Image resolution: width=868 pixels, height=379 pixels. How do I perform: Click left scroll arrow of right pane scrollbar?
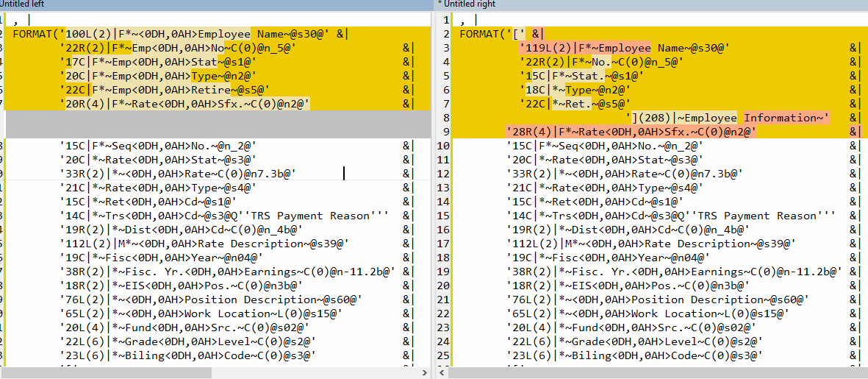coord(443,373)
